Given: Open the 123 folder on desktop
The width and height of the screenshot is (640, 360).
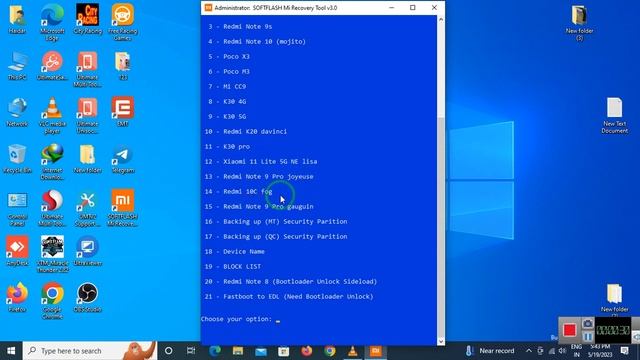Looking at the screenshot, I should click(x=122, y=65).
